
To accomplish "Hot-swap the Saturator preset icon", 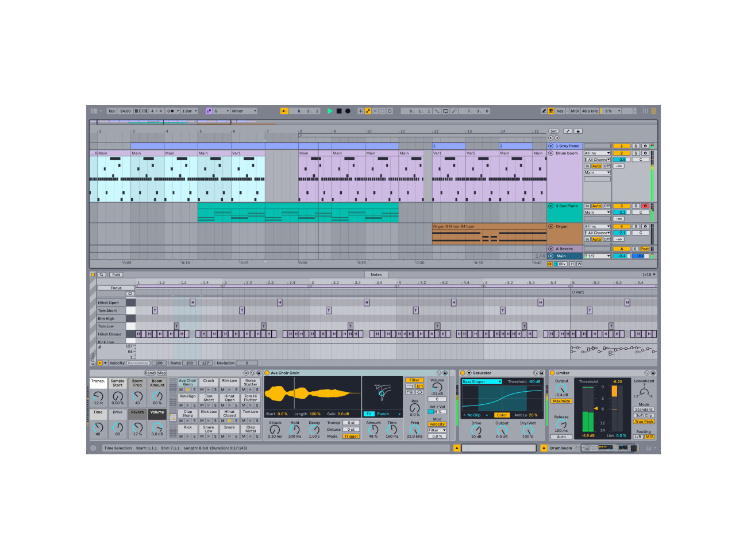I will click(x=535, y=373).
